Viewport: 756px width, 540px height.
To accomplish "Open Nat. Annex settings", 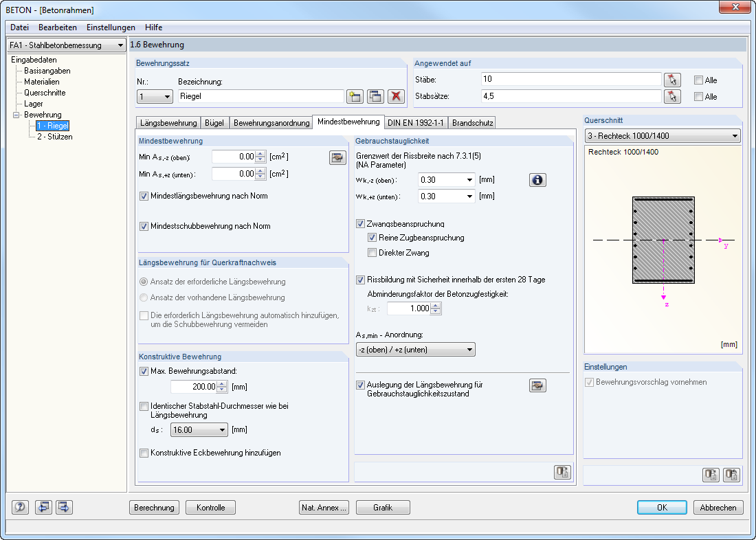I will click(324, 508).
